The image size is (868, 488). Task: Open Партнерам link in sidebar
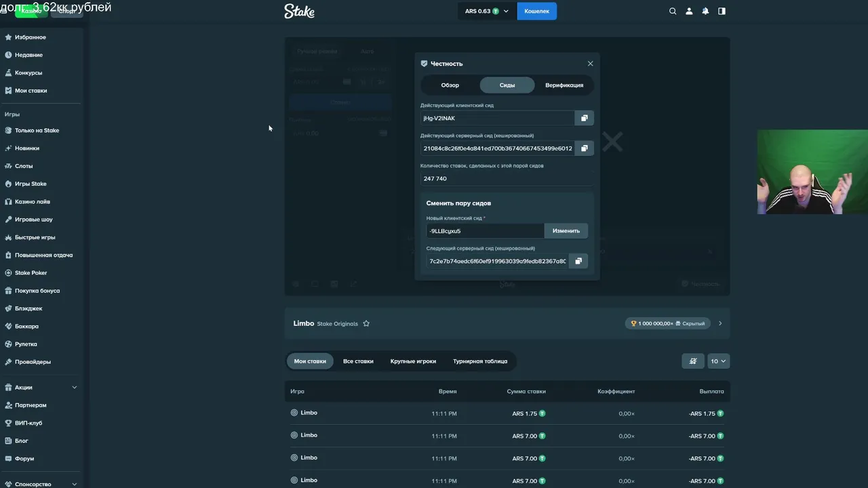pos(31,405)
